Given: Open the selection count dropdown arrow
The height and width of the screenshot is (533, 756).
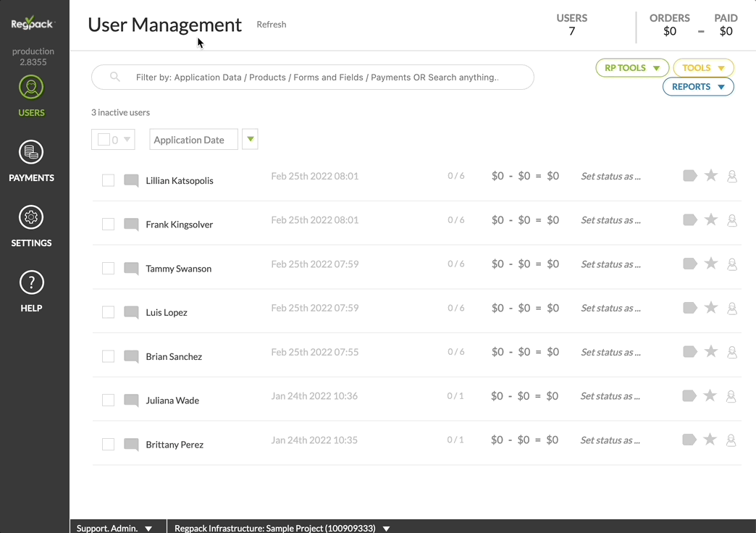Looking at the screenshot, I should click(127, 139).
